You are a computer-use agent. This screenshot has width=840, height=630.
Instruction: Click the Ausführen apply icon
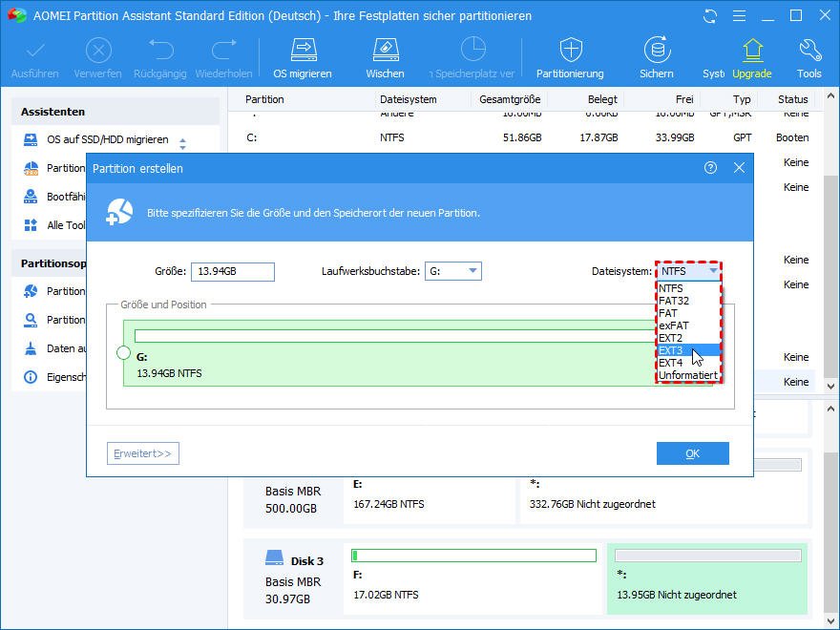tap(34, 52)
